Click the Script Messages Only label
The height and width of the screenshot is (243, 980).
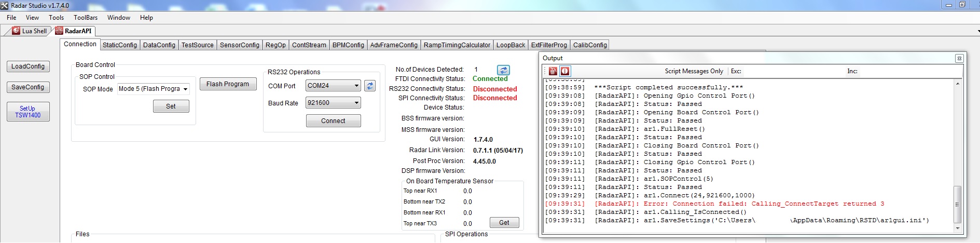tap(694, 71)
